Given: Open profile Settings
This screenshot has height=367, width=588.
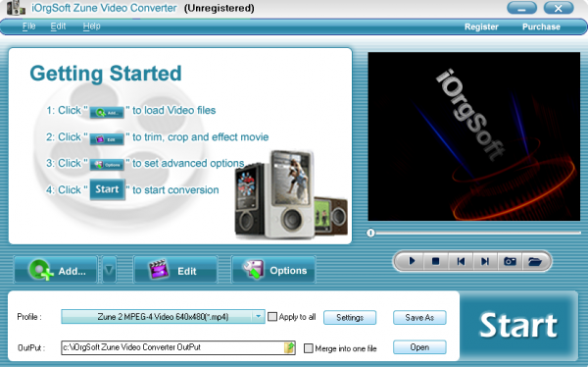Looking at the screenshot, I should [350, 317].
